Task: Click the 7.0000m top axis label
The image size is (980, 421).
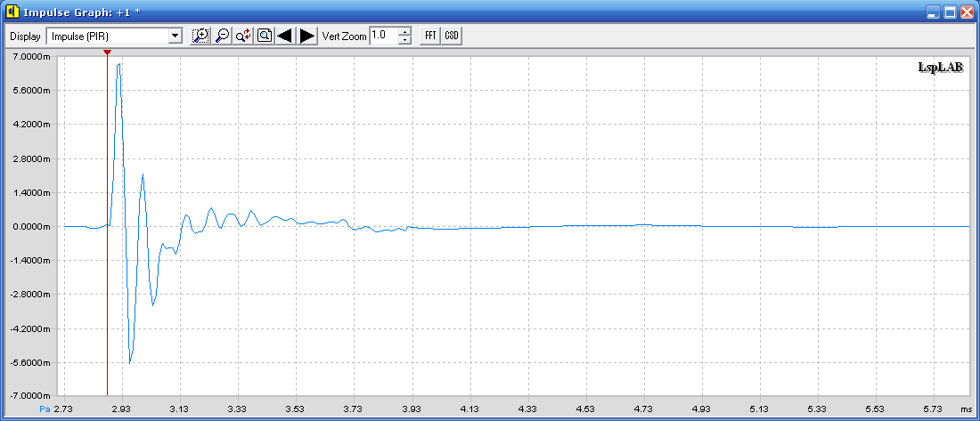Action: pyautogui.click(x=32, y=57)
